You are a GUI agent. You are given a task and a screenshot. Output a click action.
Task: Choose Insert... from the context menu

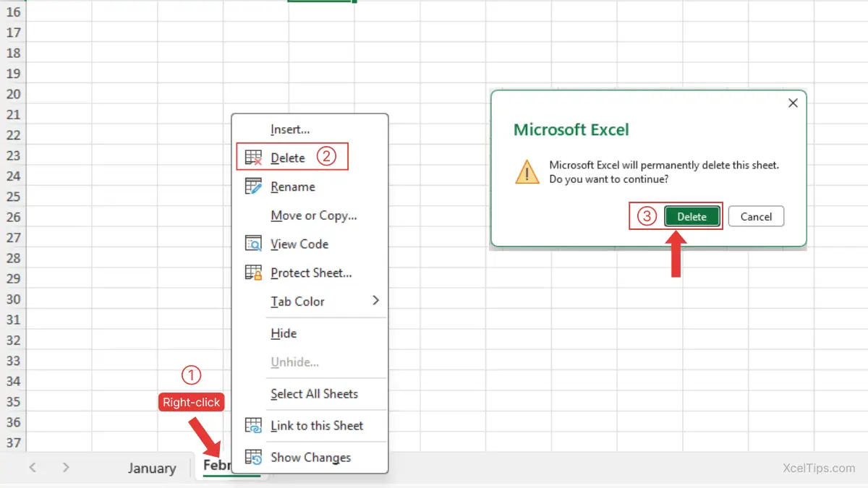click(290, 129)
